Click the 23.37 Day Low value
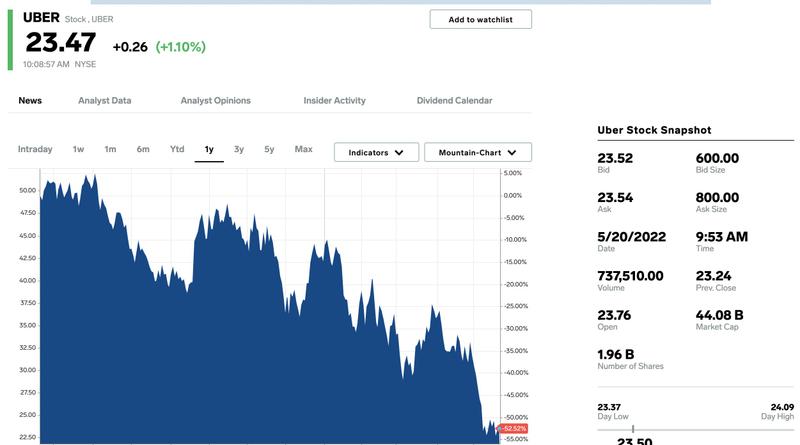Viewport: 800px width, 445px height. 609,407
